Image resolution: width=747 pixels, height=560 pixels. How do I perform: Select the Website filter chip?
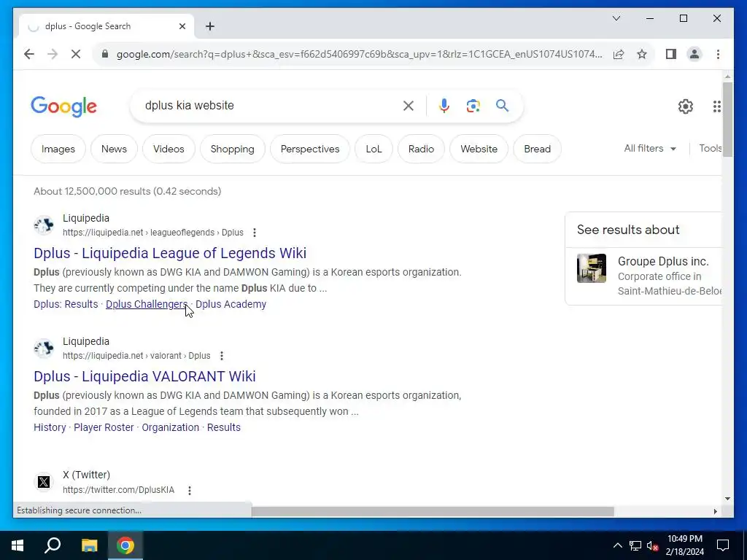click(x=479, y=149)
